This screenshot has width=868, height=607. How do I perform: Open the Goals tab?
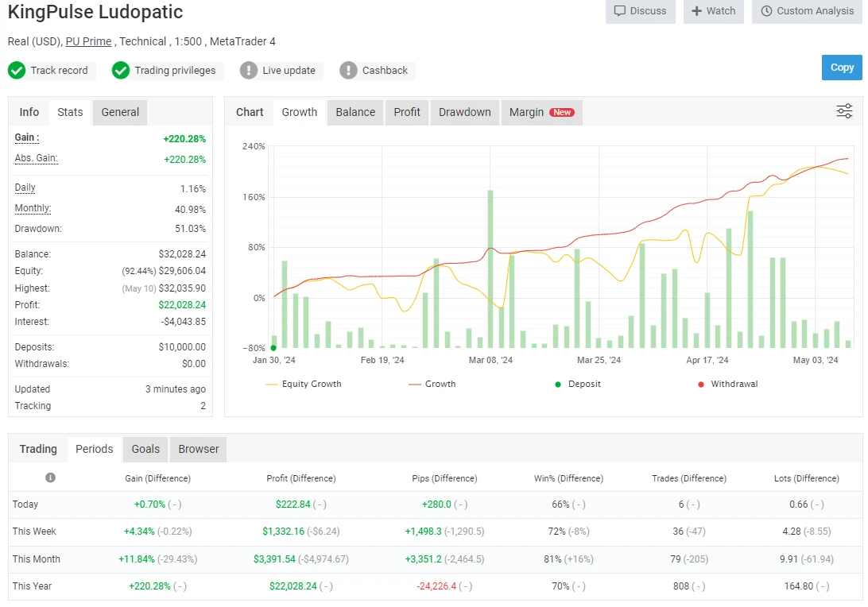pos(145,449)
